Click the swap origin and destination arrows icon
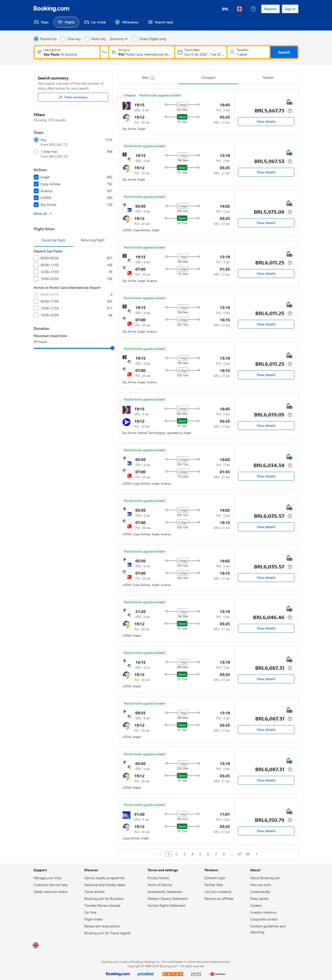 point(104,52)
